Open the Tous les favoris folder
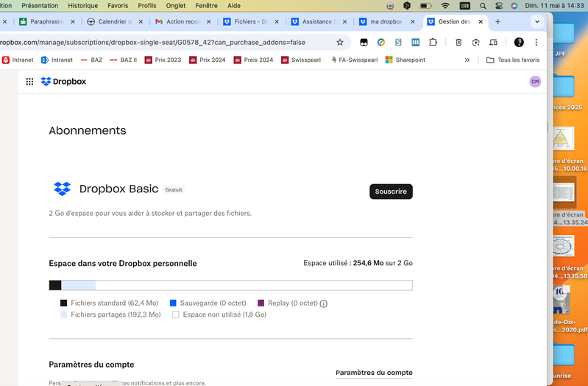Screen dimensions: 588x386 coord(513,60)
